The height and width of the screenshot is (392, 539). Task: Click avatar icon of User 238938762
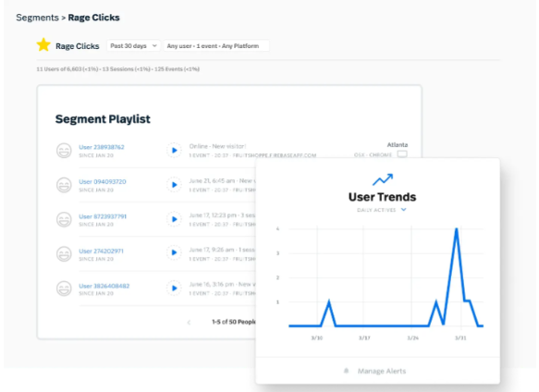pos(64,151)
